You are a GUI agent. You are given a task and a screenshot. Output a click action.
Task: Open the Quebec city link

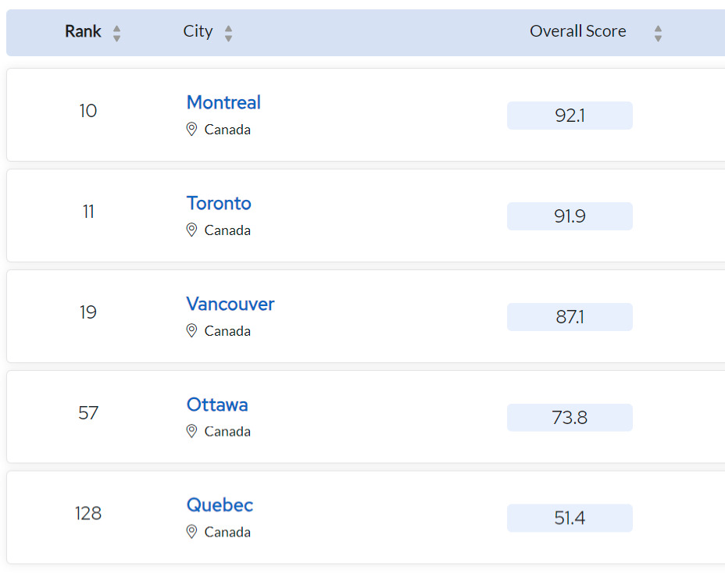point(220,505)
